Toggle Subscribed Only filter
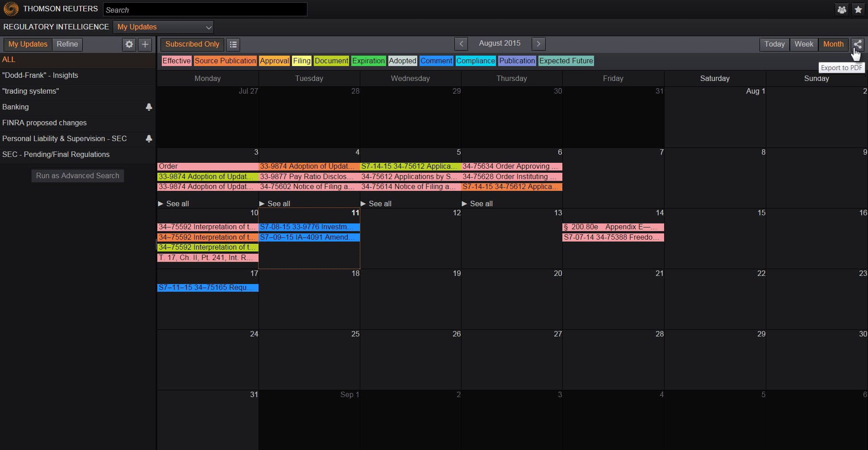The image size is (868, 450). point(192,44)
